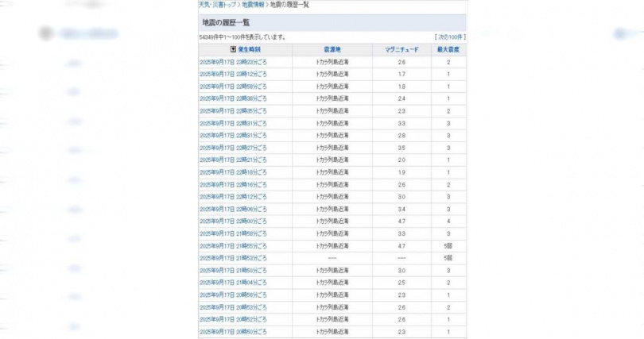Screen dimensions: 644x339
Task: View details for 22時58分ごろ quake
Action: pyautogui.click(x=233, y=87)
